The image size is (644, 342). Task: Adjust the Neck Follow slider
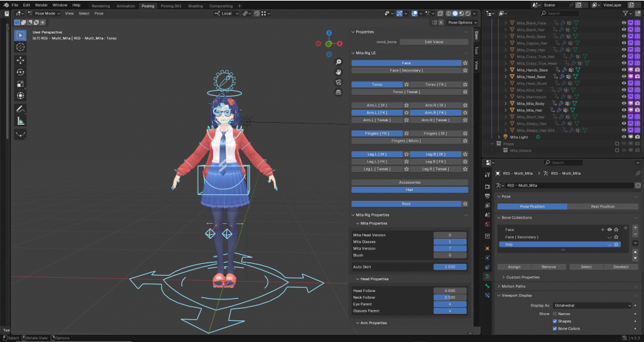point(449,297)
